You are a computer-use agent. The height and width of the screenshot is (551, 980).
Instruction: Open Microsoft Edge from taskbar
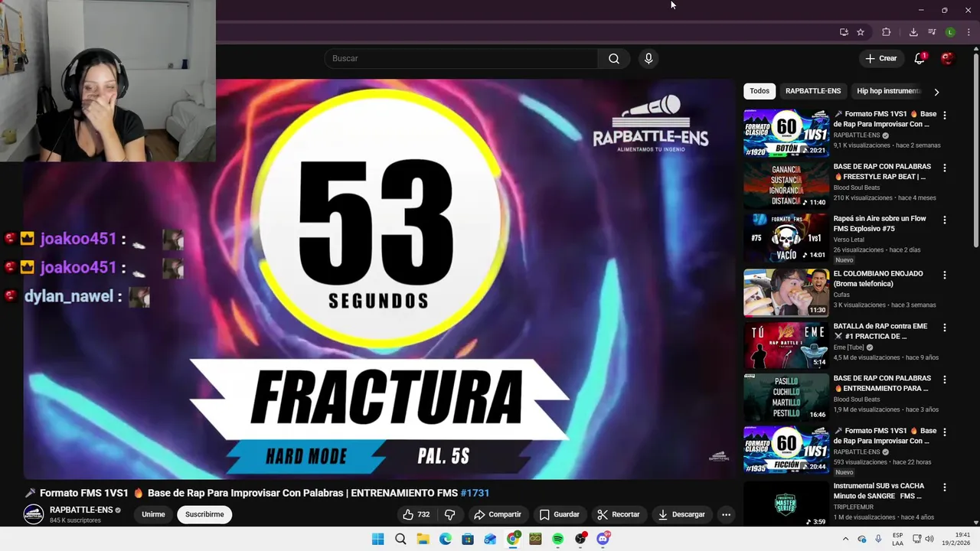tap(446, 539)
